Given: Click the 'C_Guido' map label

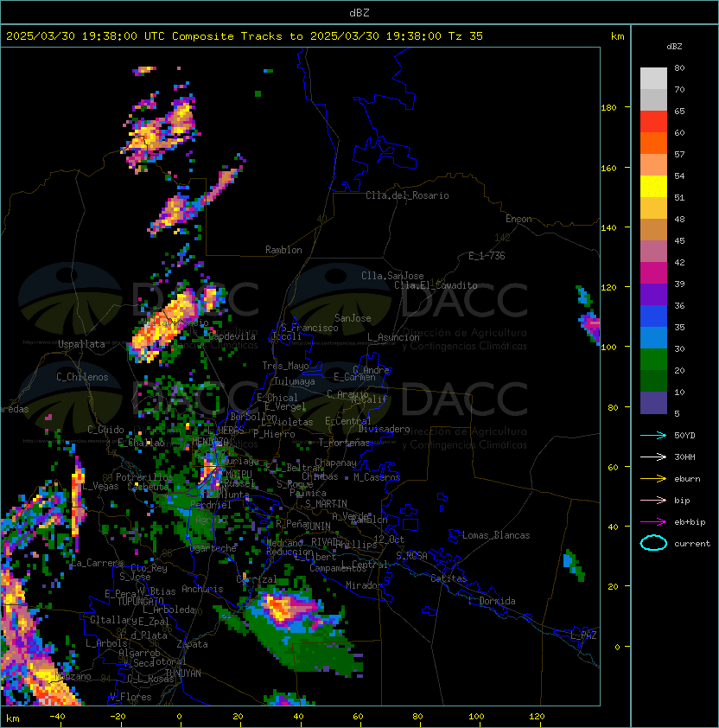Looking at the screenshot, I should pos(105,430).
